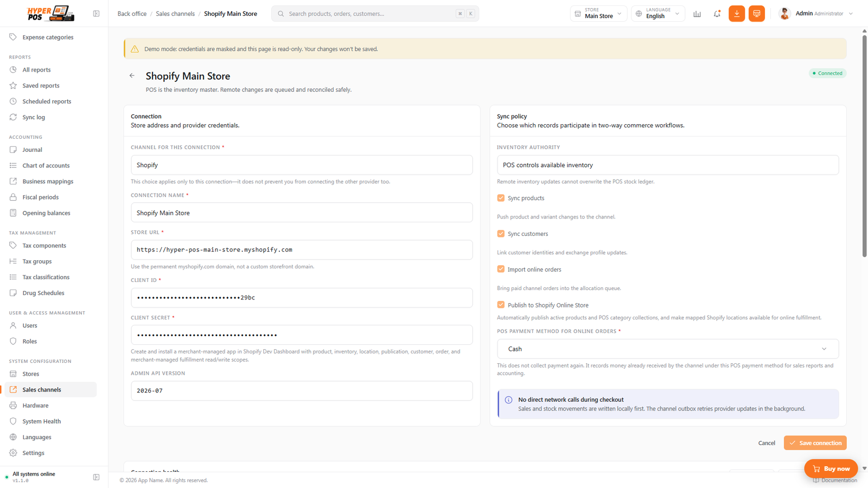Click the Stores shop icon

pos(13,374)
